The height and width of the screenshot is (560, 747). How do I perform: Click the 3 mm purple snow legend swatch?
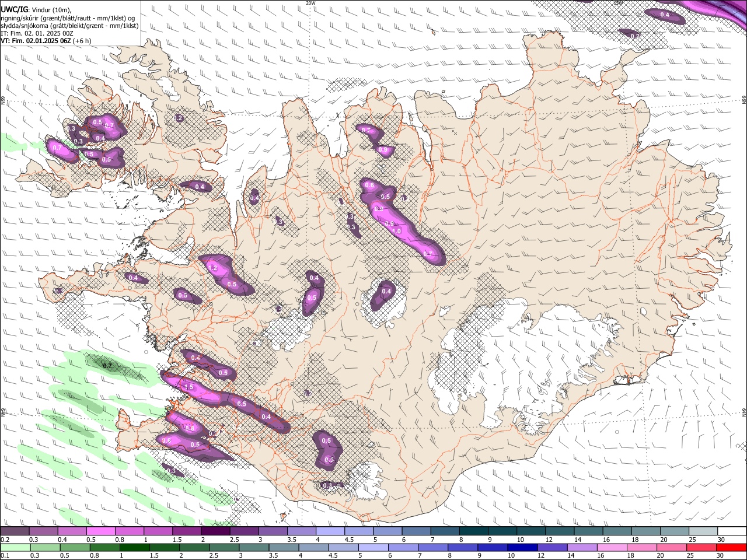click(273, 531)
